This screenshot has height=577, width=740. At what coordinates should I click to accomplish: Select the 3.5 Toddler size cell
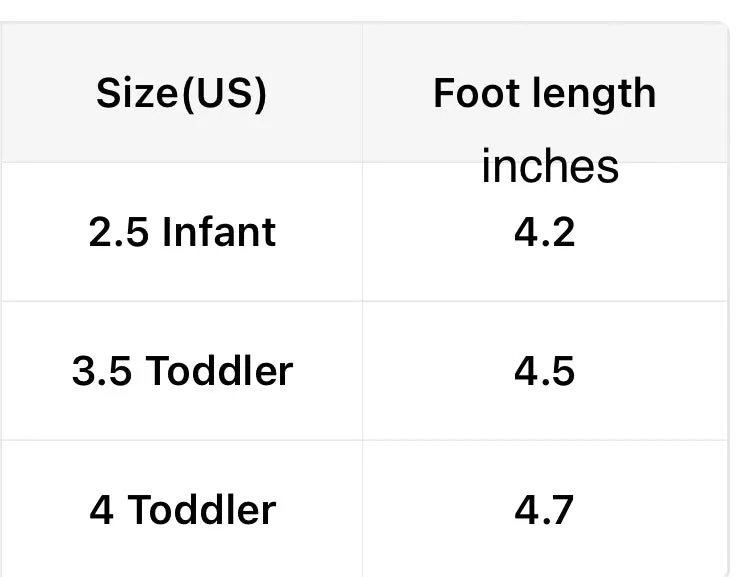[x=182, y=371]
